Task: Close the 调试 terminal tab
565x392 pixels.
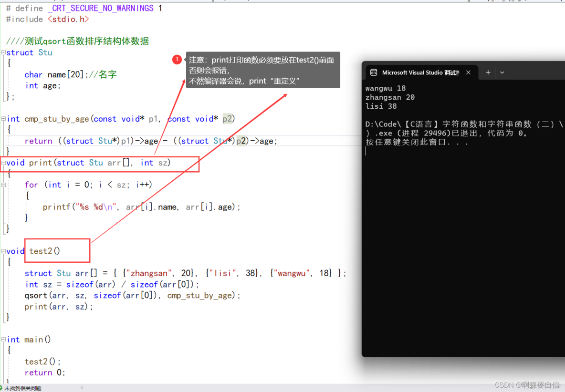Action: pos(468,72)
